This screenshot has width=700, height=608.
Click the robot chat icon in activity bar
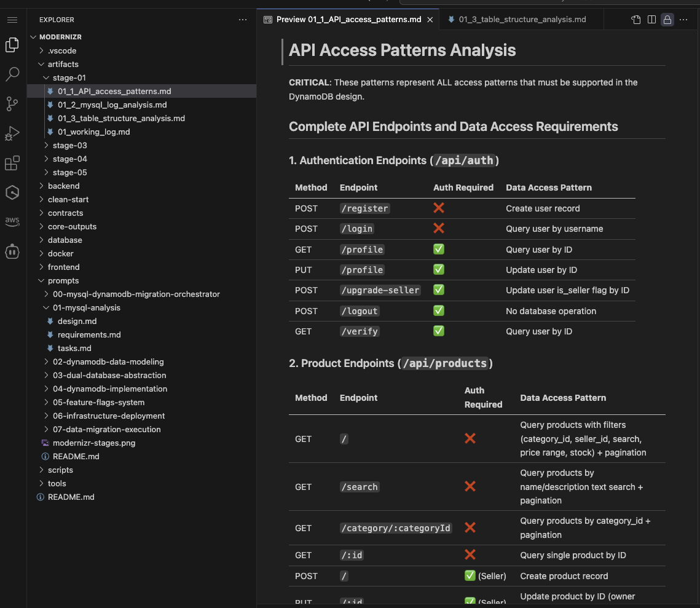click(x=12, y=251)
